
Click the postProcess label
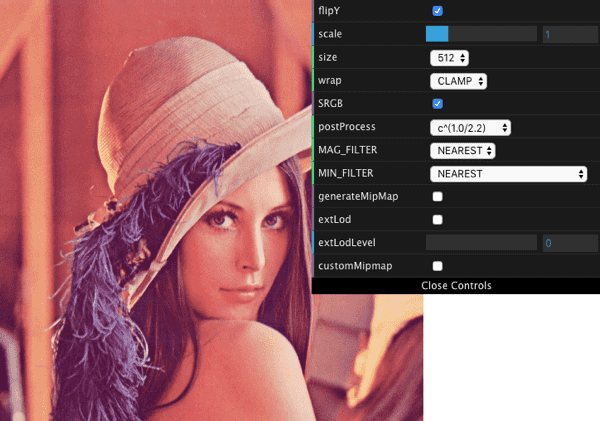pos(347,127)
